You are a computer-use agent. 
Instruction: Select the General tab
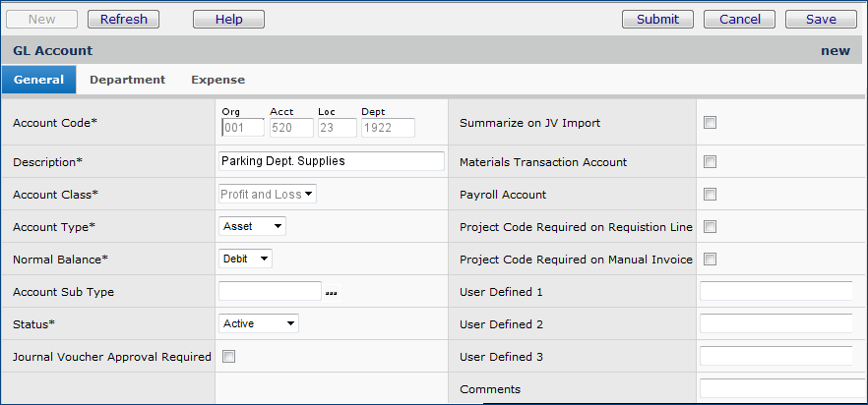(x=38, y=80)
